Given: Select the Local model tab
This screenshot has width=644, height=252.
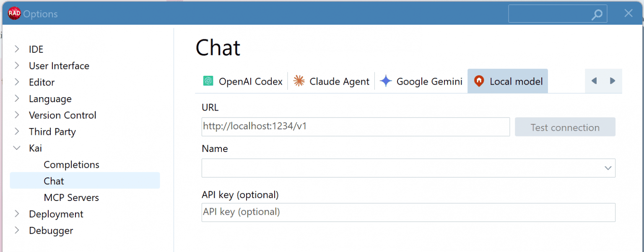Looking at the screenshot, I should pyautogui.click(x=508, y=81).
